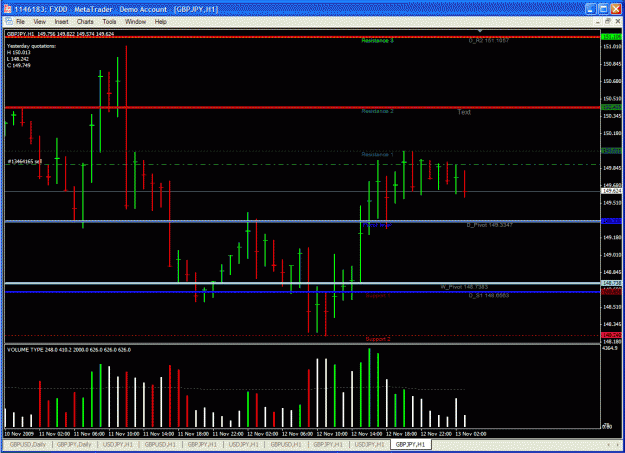Click the 13 Nov 02:00 time label

click(471, 434)
